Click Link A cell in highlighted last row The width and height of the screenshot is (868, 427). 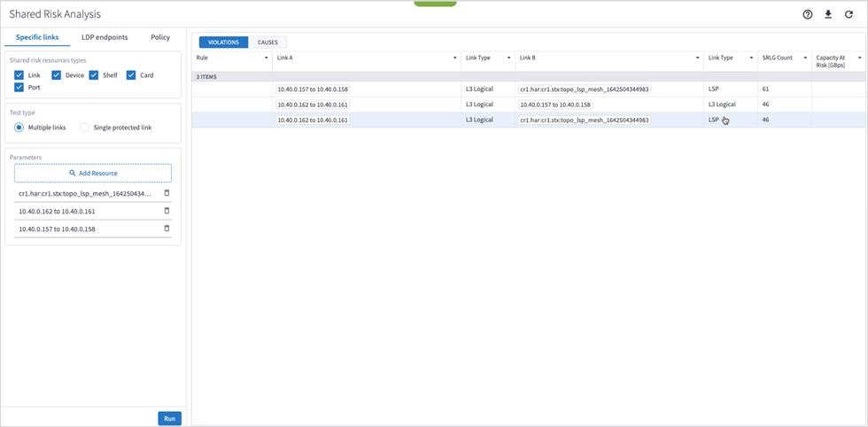point(313,120)
